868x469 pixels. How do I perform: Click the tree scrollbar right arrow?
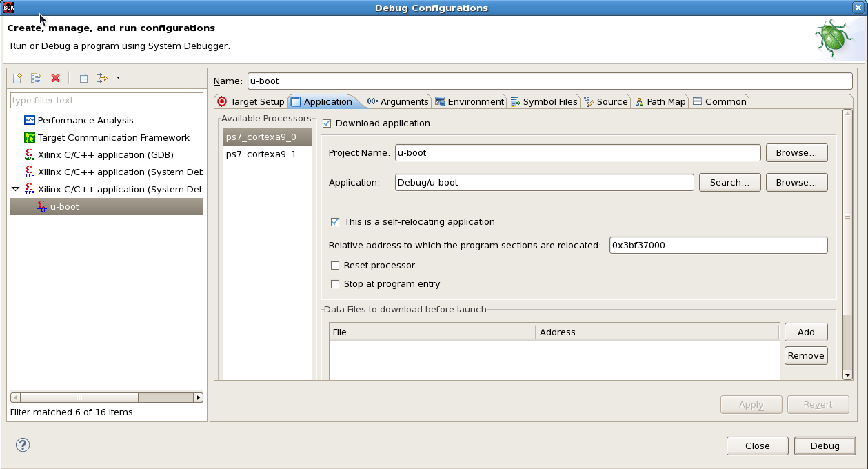point(199,397)
